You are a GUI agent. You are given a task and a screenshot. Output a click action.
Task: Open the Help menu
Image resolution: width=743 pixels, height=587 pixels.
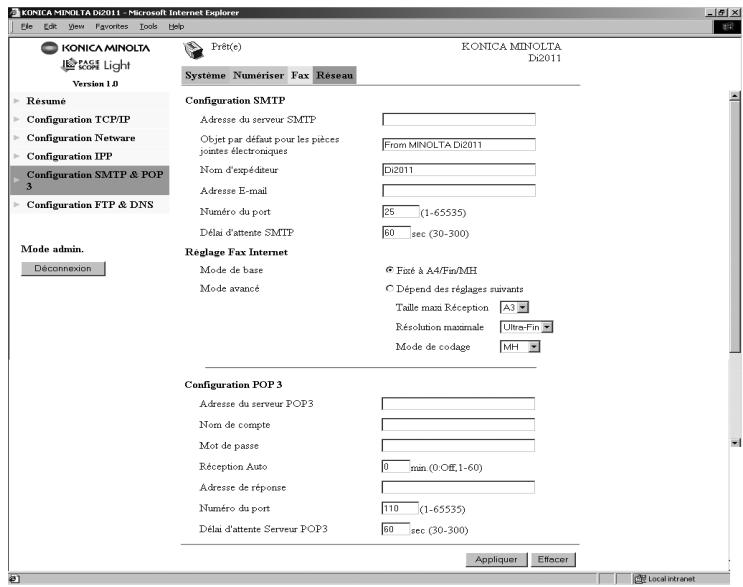[176, 27]
